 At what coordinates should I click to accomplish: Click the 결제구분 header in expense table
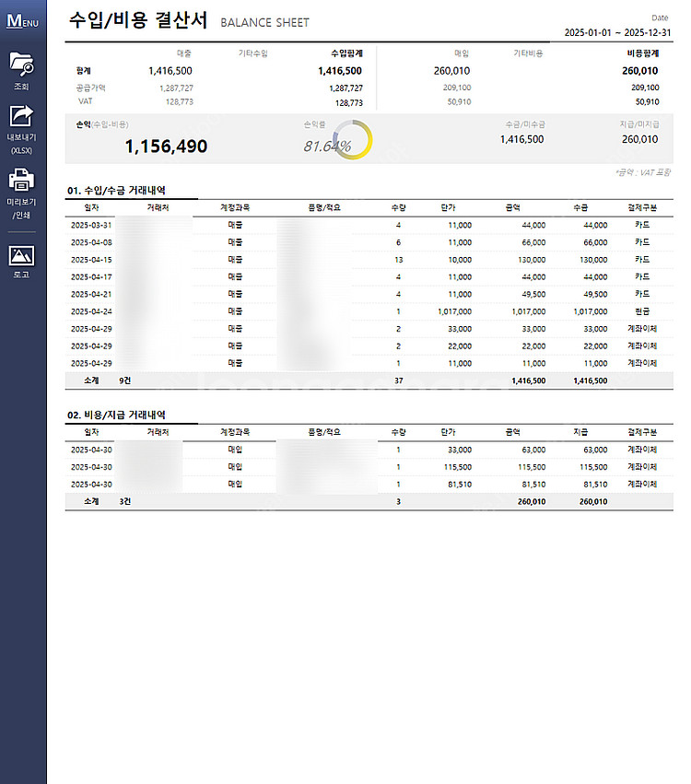(x=642, y=432)
